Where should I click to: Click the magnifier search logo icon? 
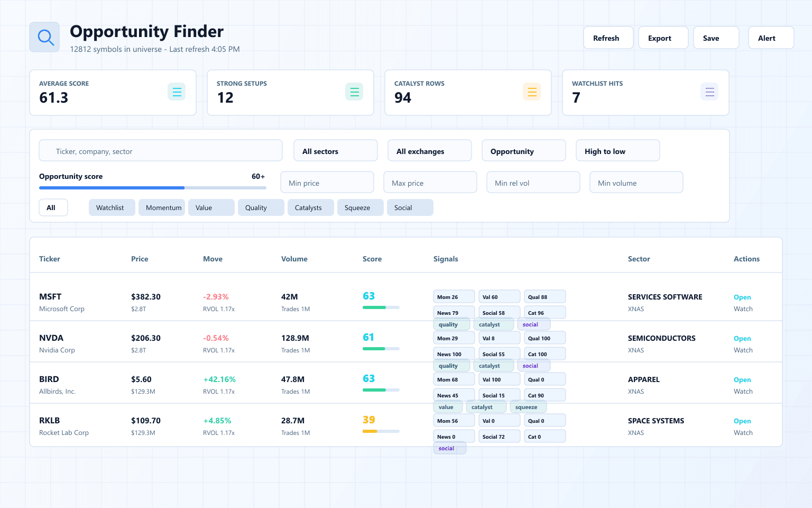[44, 37]
